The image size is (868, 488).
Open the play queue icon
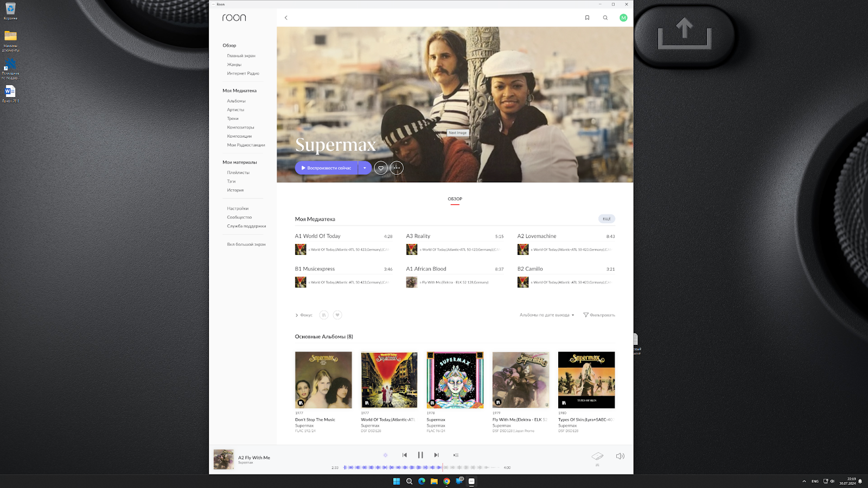pos(456,455)
